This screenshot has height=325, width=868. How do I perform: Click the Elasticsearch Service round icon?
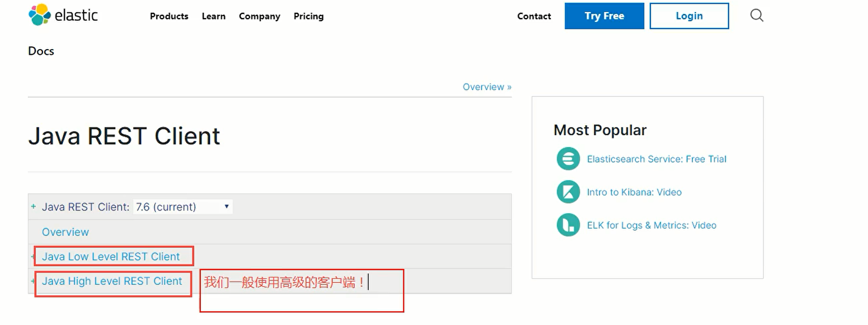click(x=568, y=159)
